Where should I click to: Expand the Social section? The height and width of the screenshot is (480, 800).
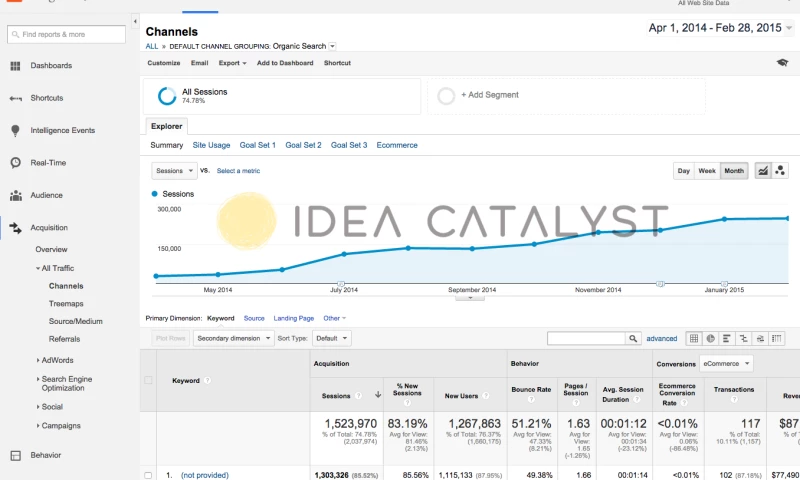(x=38, y=407)
